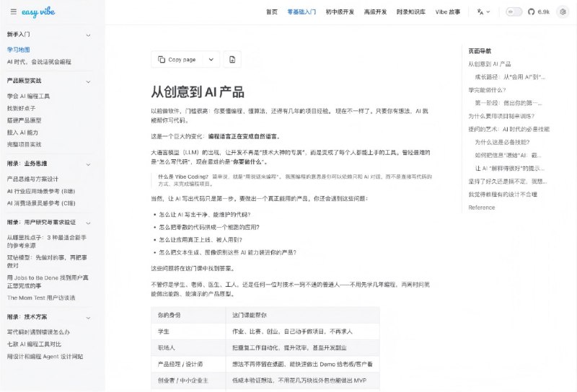This screenshot has height=392, width=577.
Task: Open the GitHub repository icon
Action: [531, 12]
